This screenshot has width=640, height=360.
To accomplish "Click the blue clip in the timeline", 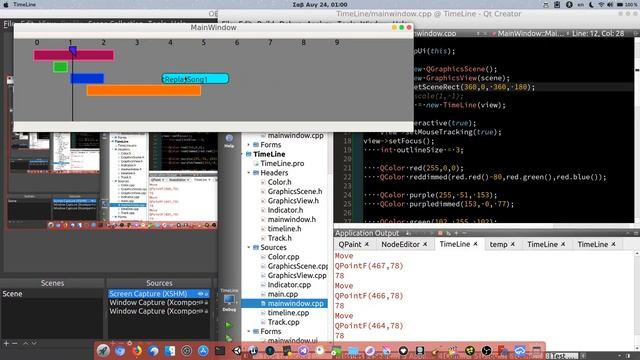I will click(87, 78).
